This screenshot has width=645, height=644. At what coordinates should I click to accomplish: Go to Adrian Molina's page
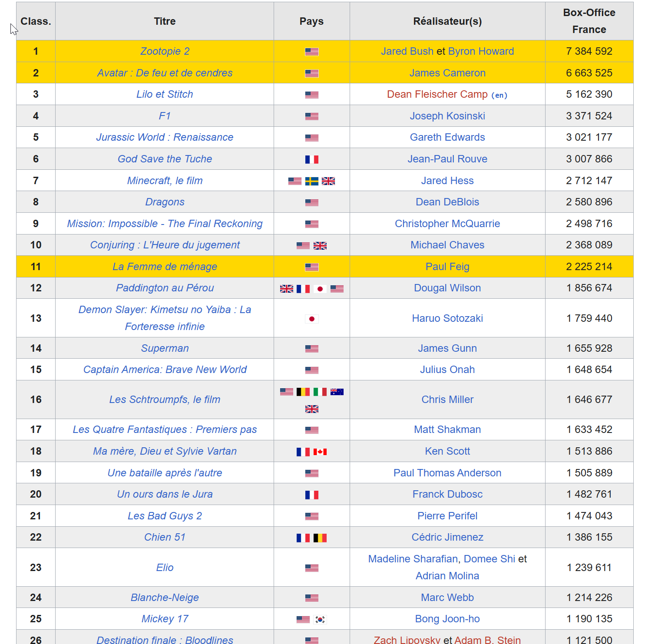(447, 576)
